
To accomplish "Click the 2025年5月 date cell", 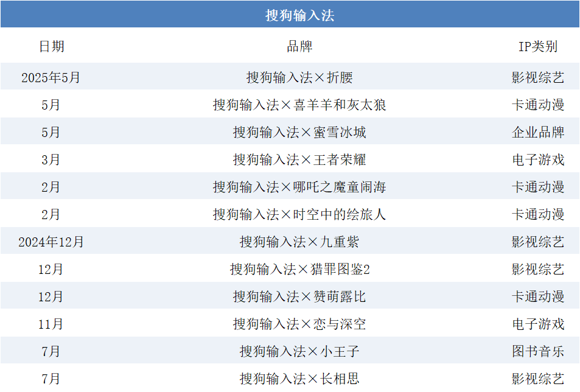I will (51, 78).
